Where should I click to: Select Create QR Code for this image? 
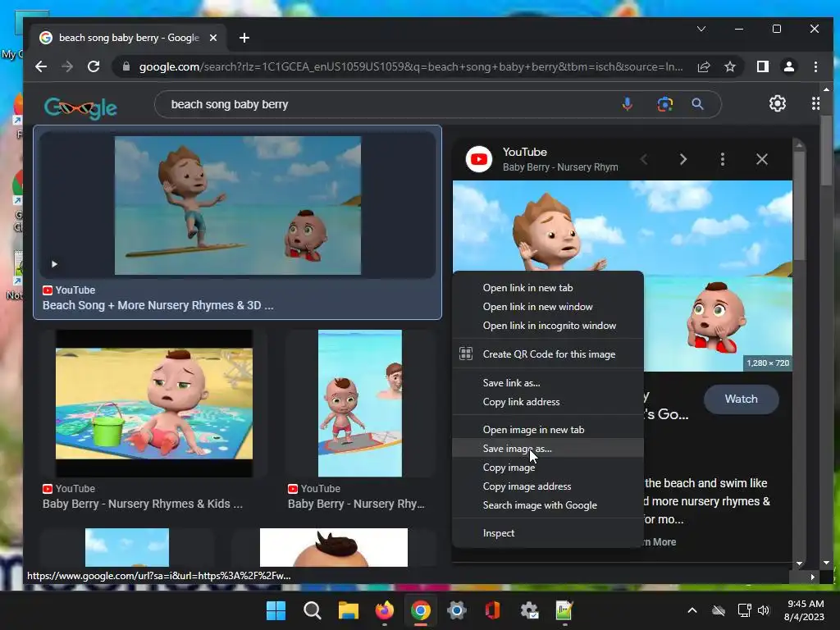click(x=547, y=354)
